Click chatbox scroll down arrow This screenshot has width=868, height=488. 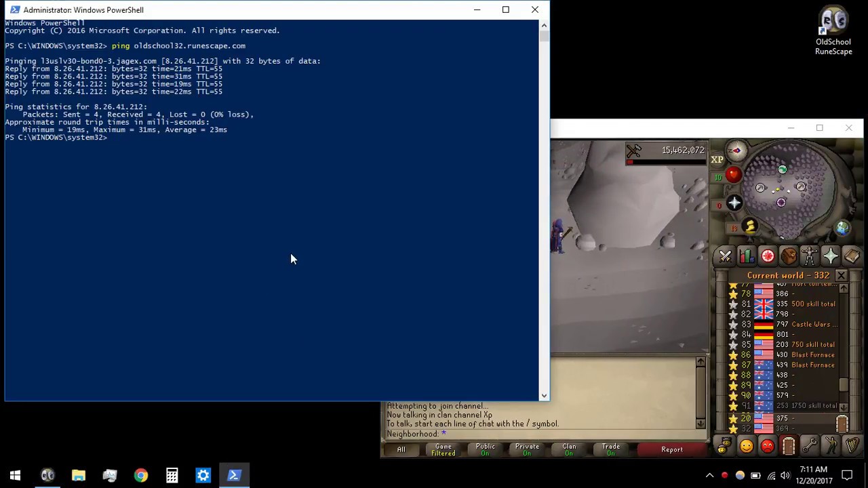[x=701, y=424]
